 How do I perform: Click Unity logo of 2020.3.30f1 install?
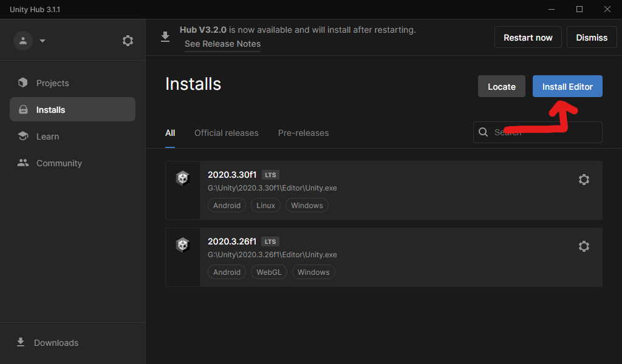click(182, 178)
